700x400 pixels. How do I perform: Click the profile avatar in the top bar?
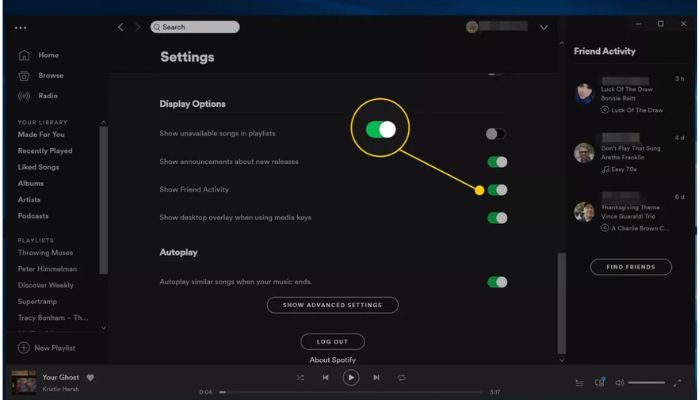pos(472,27)
